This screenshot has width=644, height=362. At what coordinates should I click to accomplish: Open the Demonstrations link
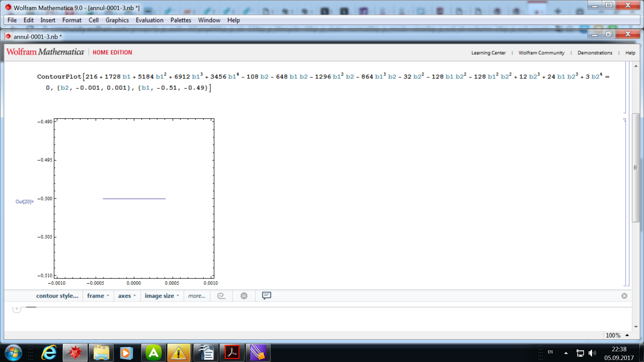595,53
